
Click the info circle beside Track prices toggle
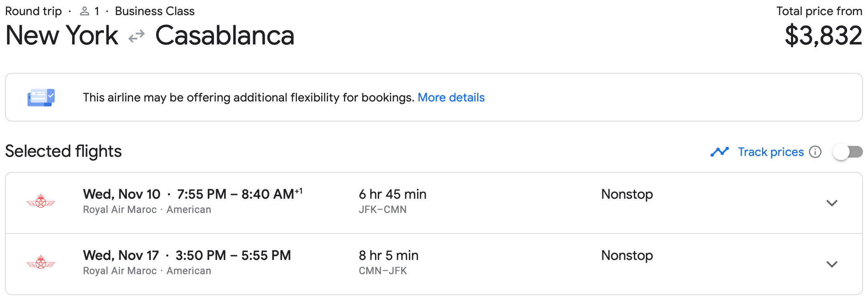[816, 152]
